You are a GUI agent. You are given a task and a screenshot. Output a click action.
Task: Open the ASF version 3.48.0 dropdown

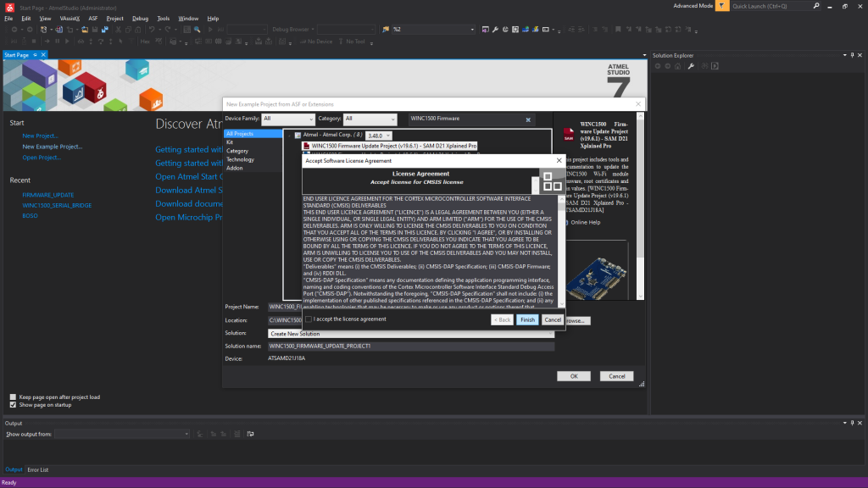click(379, 136)
